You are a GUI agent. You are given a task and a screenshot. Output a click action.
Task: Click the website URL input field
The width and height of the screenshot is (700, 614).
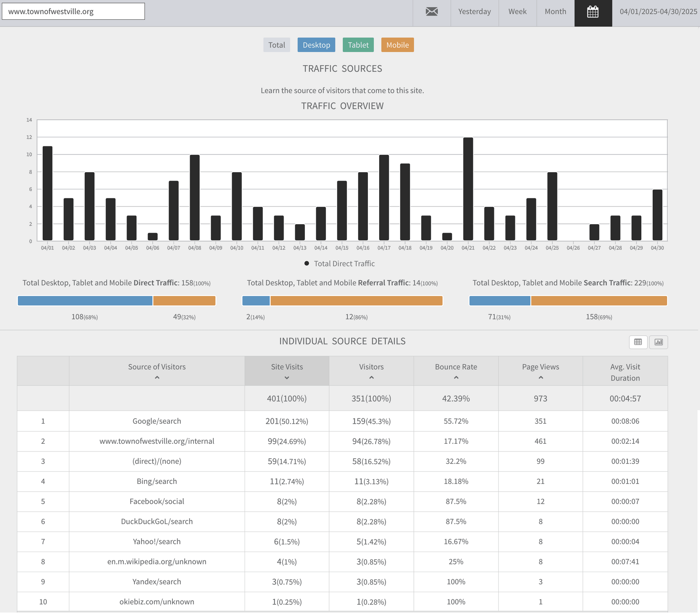pyautogui.click(x=73, y=11)
